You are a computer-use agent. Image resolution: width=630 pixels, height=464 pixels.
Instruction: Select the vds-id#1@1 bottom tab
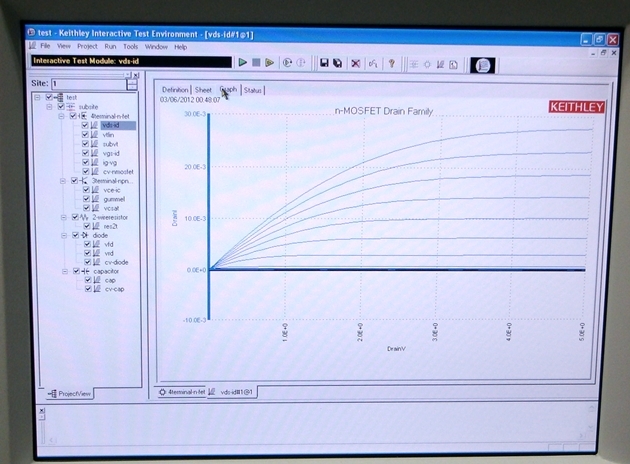coord(232,392)
